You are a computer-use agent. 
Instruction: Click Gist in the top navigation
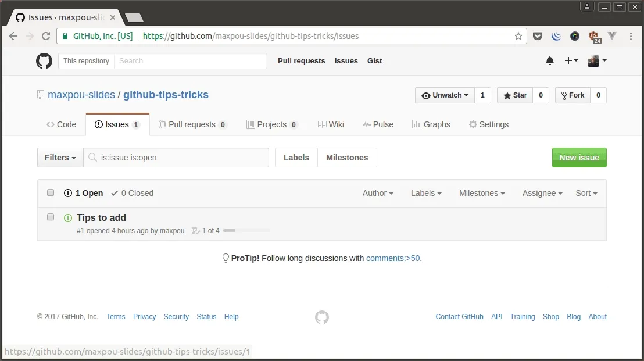click(374, 61)
